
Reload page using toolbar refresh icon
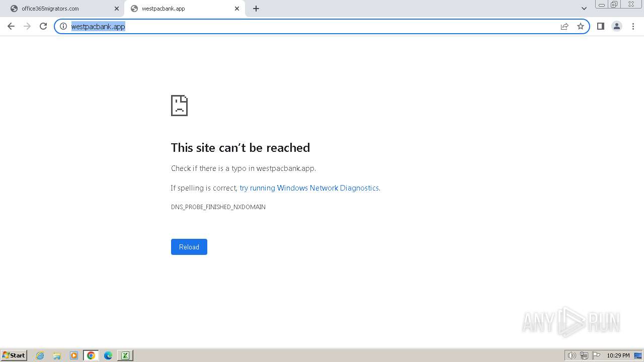43,26
